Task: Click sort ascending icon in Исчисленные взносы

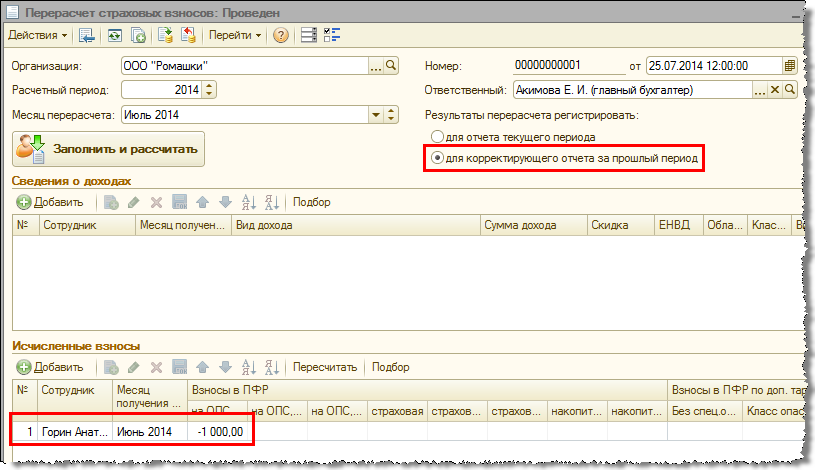Action: [248, 368]
